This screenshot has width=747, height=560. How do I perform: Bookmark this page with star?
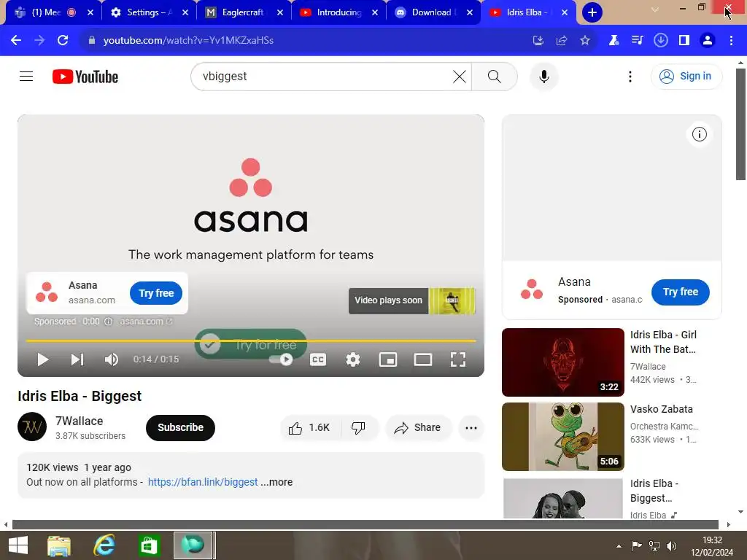(x=585, y=41)
